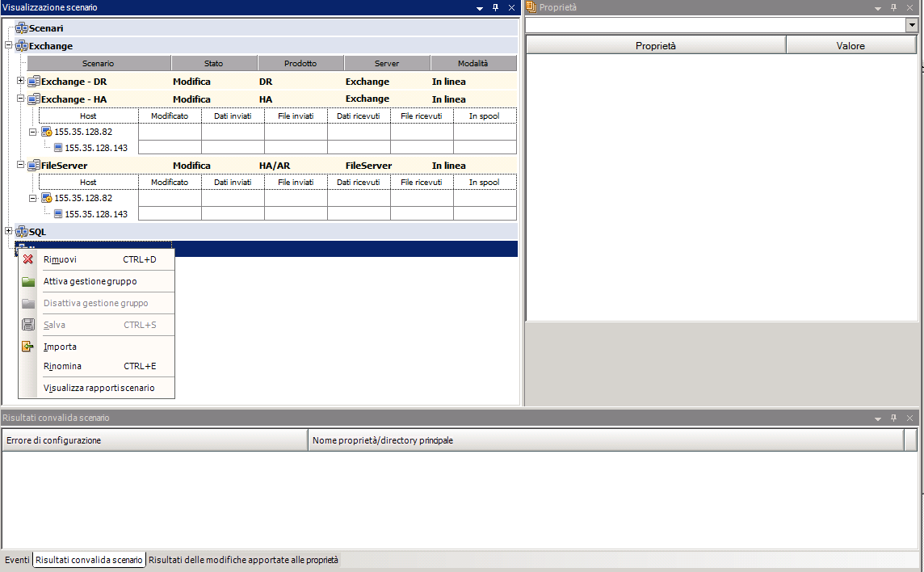Click the Modalità column header
The height and width of the screenshot is (572, 924).
tap(473, 63)
